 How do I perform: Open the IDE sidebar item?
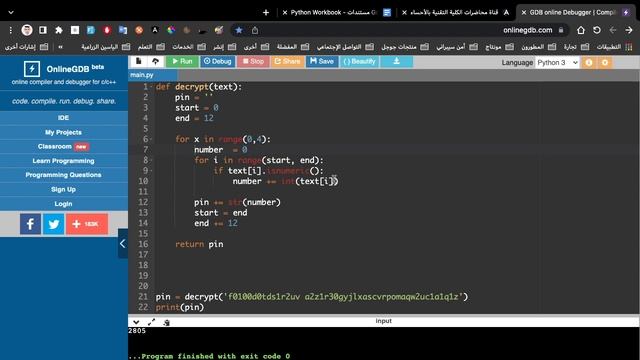(x=64, y=118)
